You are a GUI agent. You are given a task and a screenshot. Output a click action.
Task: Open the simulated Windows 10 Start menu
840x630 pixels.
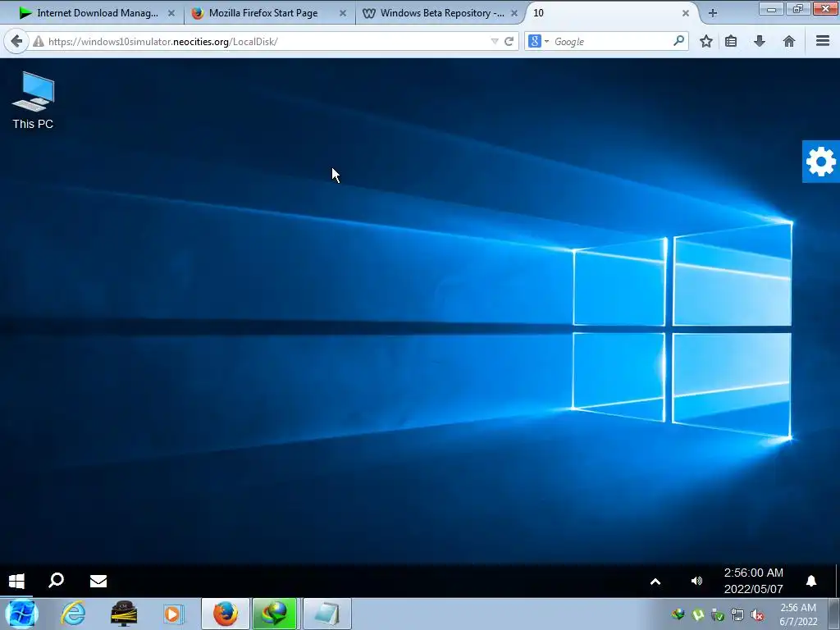pos(16,581)
